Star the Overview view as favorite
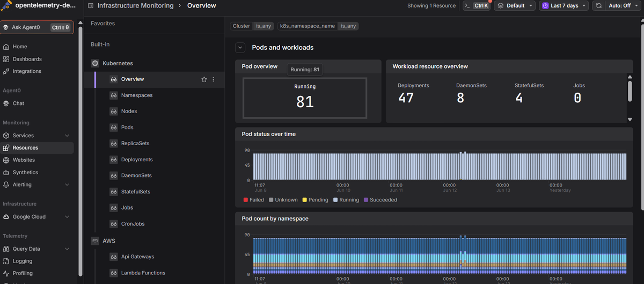Viewport: 644px width, 284px height. (204, 79)
